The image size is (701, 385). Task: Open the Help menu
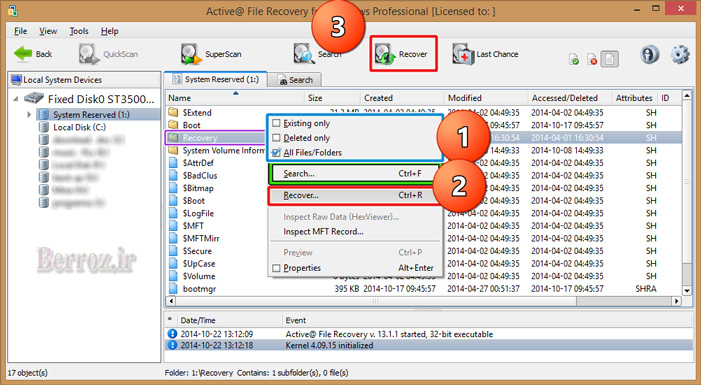(x=110, y=31)
